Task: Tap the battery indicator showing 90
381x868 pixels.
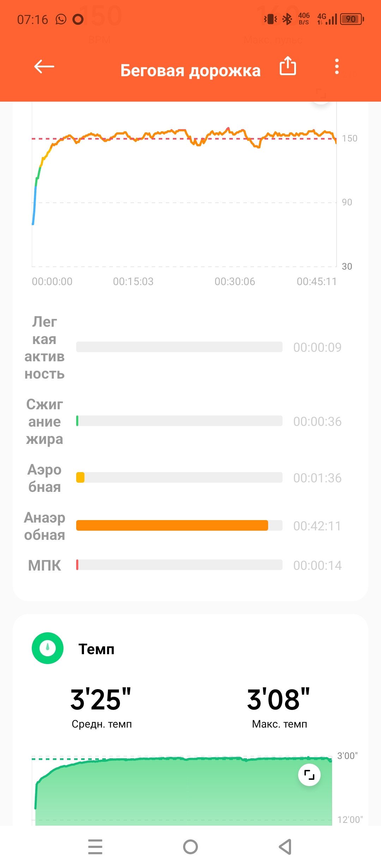Action: (352, 19)
